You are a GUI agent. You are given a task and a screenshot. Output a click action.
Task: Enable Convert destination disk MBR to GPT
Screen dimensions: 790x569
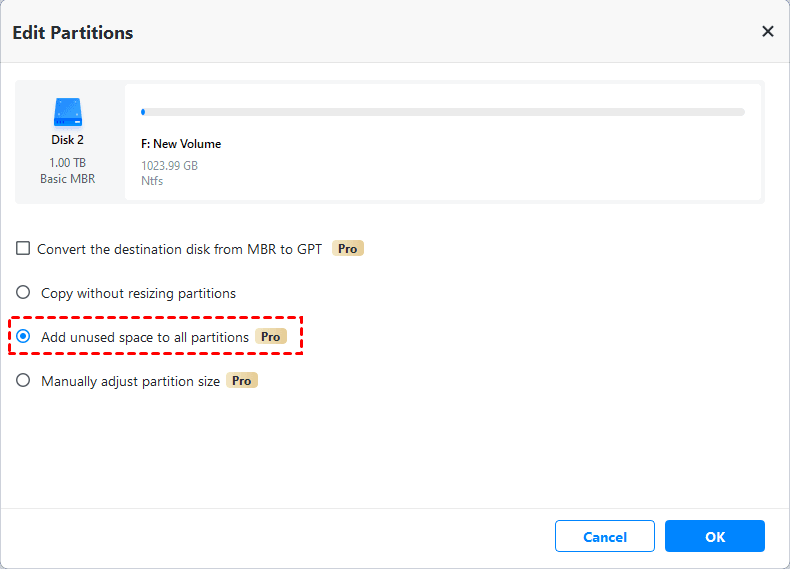coord(23,248)
